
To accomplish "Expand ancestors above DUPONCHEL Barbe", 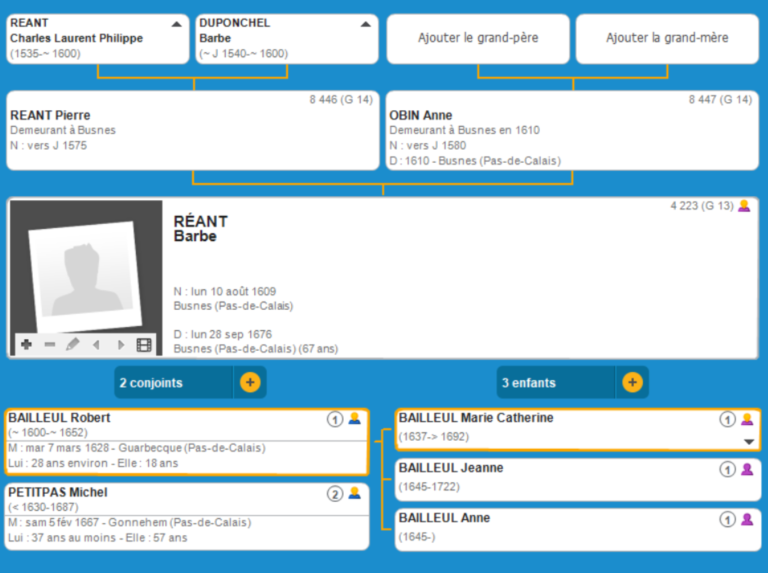I will pos(365,23).
